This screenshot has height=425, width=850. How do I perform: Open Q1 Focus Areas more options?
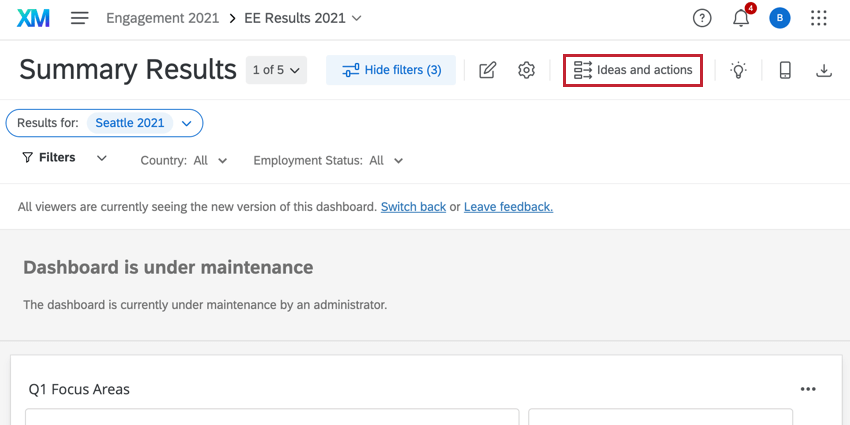click(x=808, y=389)
